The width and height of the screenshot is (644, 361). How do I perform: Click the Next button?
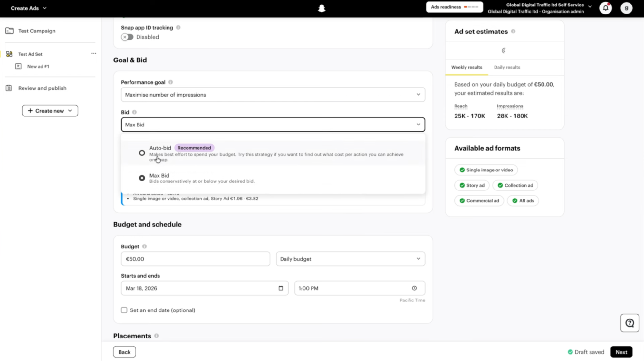(x=621, y=352)
